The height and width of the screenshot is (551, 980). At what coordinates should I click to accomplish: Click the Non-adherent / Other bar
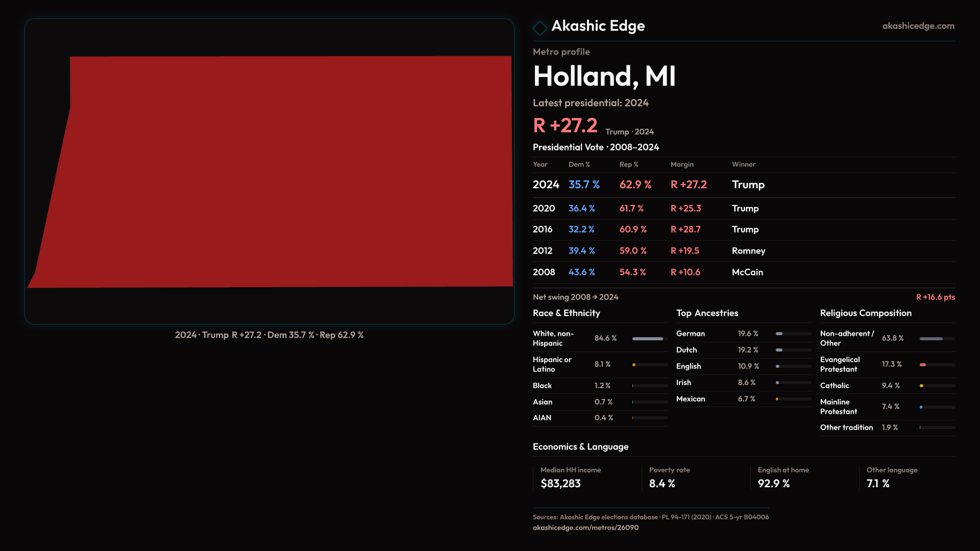click(932, 339)
